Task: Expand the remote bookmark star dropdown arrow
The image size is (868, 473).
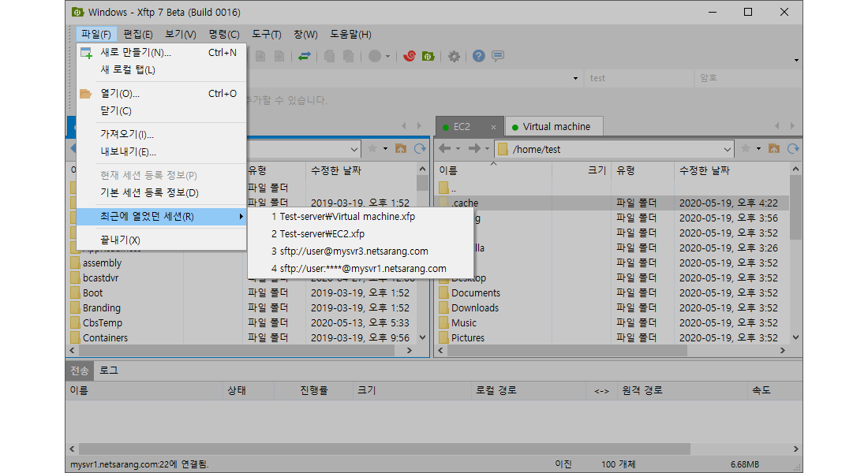Action: click(758, 149)
